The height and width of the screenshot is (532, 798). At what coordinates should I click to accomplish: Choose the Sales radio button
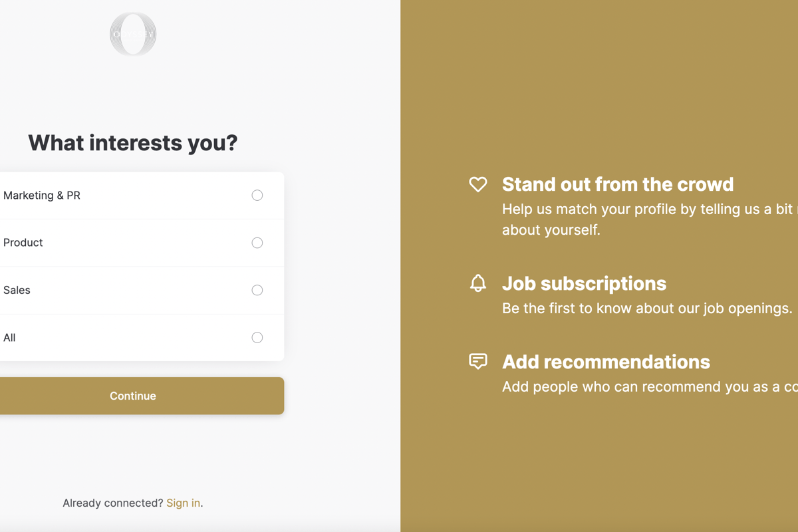click(x=257, y=290)
